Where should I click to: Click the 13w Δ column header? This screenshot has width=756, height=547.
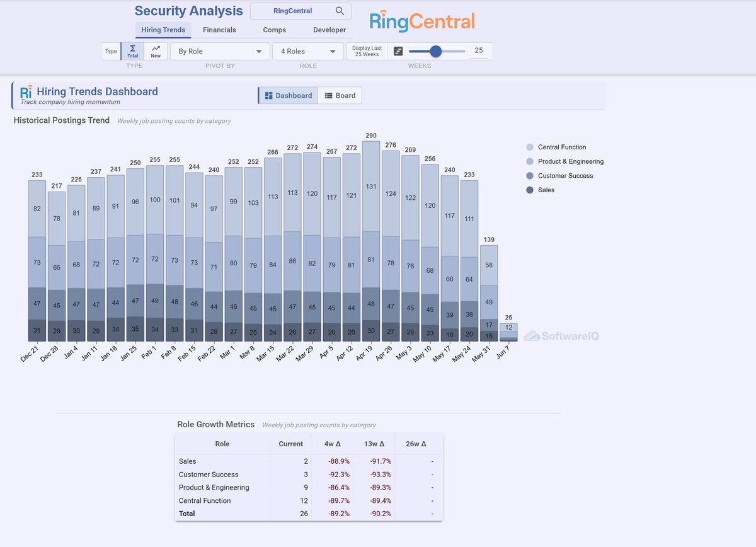coord(374,444)
